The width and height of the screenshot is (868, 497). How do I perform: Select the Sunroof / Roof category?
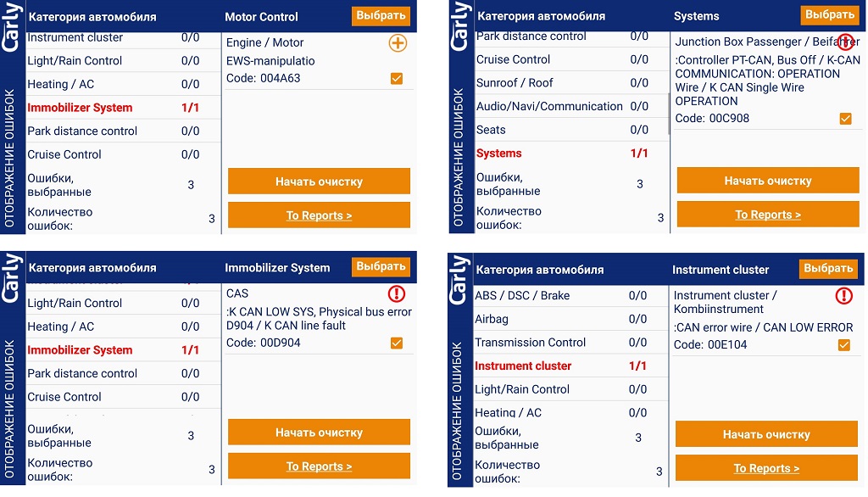pos(515,83)
